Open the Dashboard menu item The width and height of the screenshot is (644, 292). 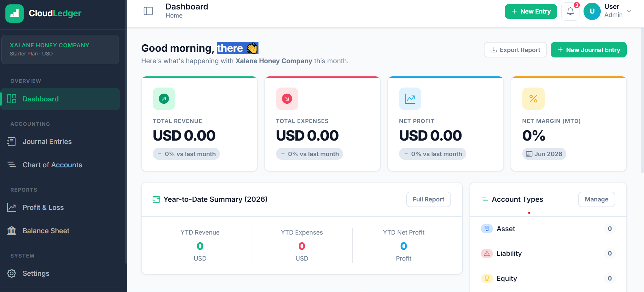click(x=60, y=99)
